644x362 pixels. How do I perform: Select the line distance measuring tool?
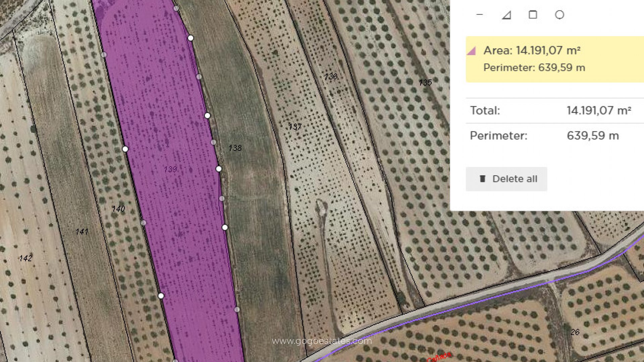pos(479,15)
